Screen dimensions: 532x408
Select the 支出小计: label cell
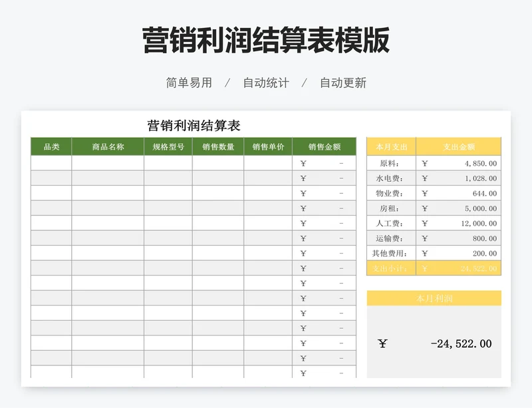[391, 268]
